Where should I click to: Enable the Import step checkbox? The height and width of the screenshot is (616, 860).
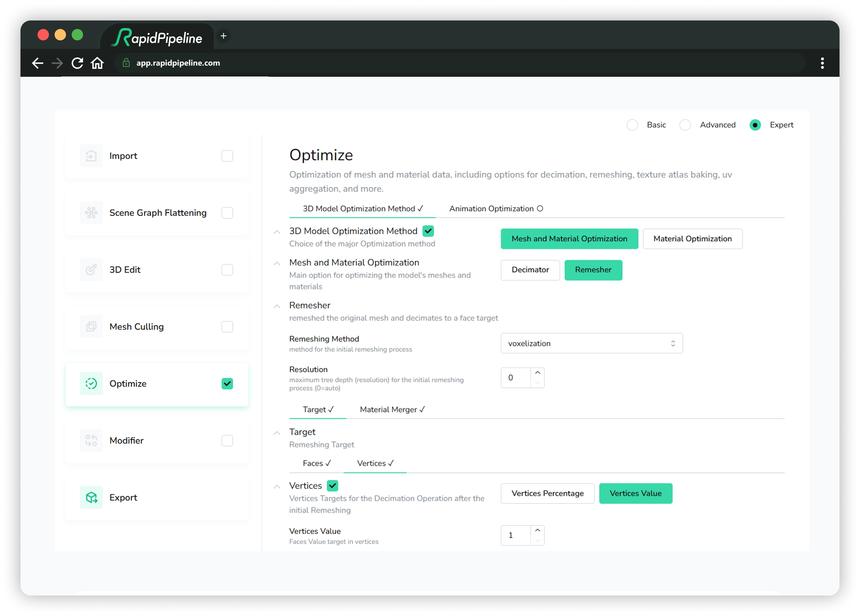pyautogui.click(x=227, y=156)
